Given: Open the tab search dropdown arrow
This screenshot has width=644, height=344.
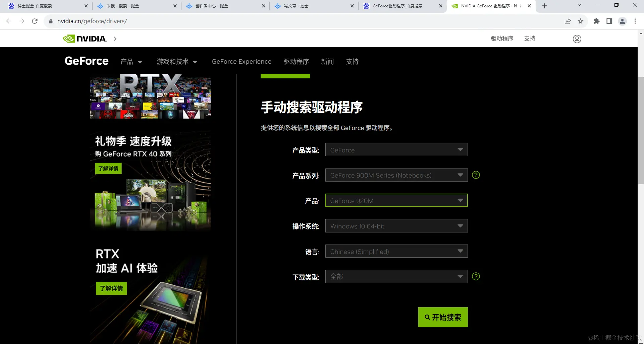Looking at the screenshot, I should [579, 5].
